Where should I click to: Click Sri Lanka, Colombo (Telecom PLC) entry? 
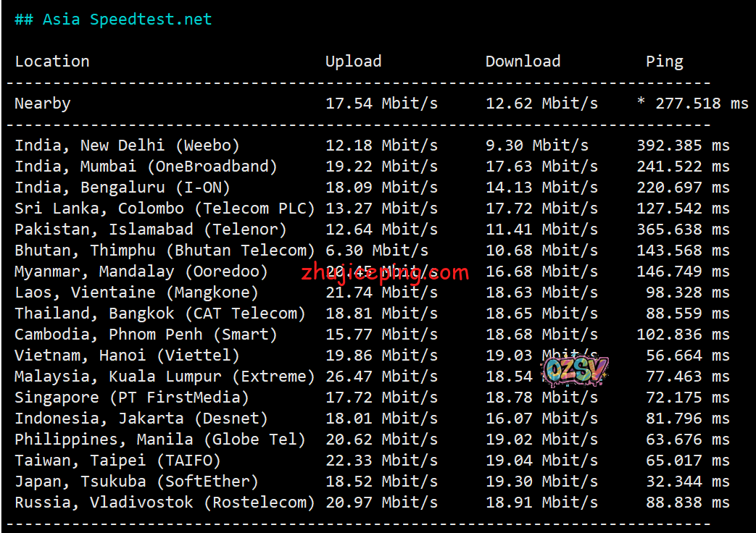[165, 209]
